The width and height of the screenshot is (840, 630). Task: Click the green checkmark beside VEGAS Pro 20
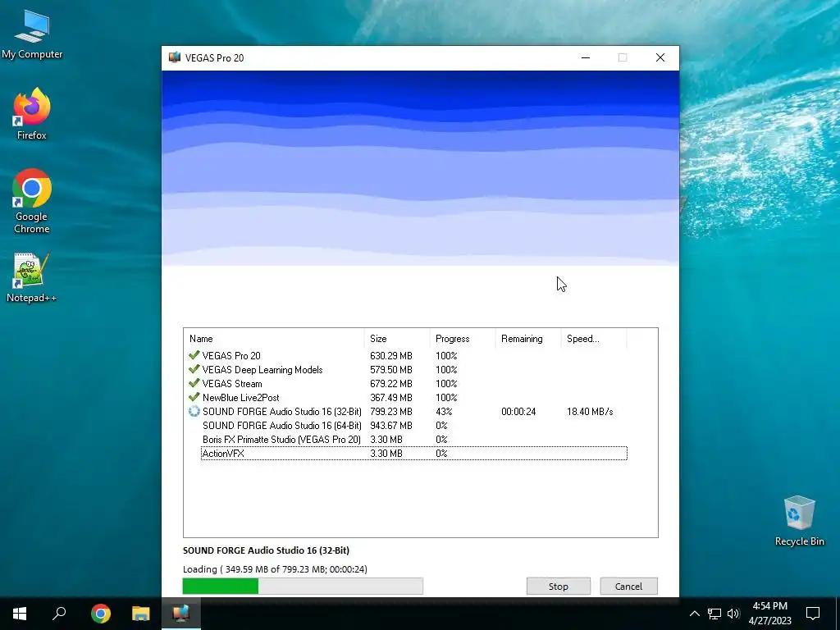pyautogui.click(x=194, y=355)
